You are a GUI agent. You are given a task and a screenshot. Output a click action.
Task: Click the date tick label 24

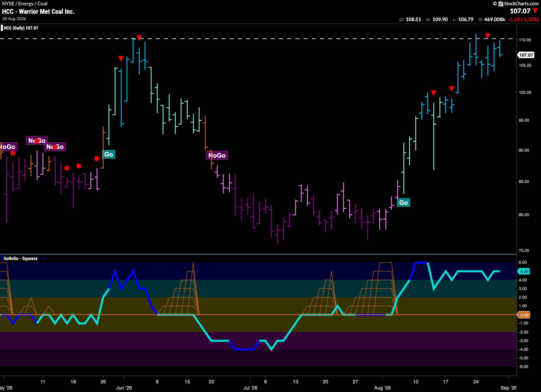(x=476, y=381)
